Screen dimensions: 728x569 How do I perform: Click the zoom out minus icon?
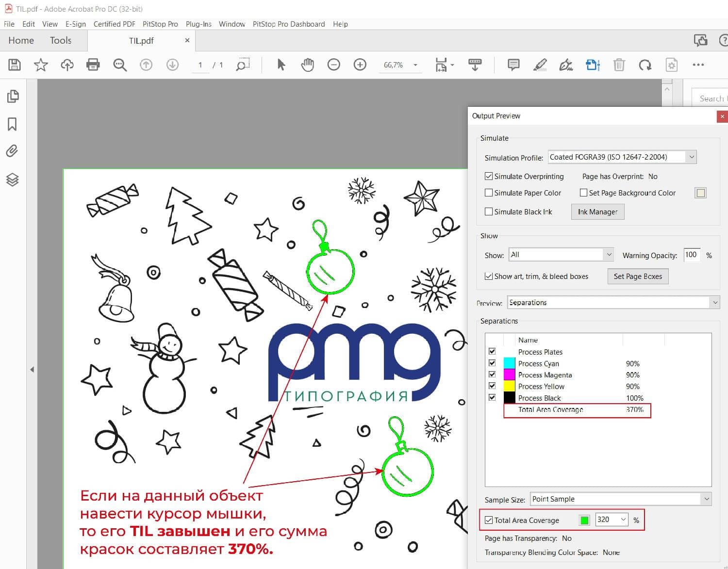click(333, 65)
